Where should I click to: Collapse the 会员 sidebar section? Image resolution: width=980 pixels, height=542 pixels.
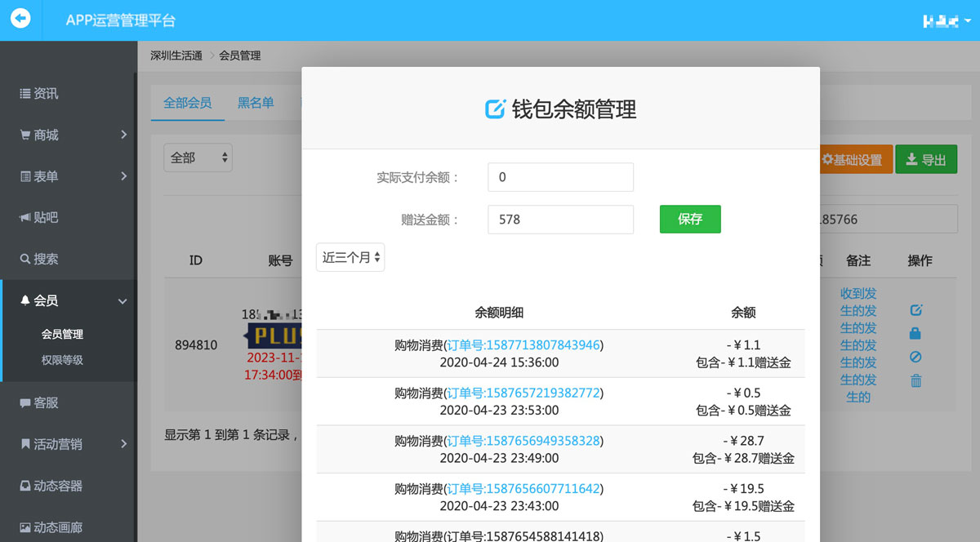point(122,301)
